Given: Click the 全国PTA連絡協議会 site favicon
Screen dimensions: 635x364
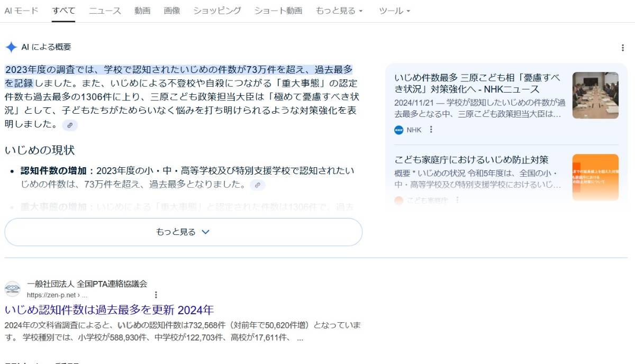Looking at the screenshot, I should 13,289.
